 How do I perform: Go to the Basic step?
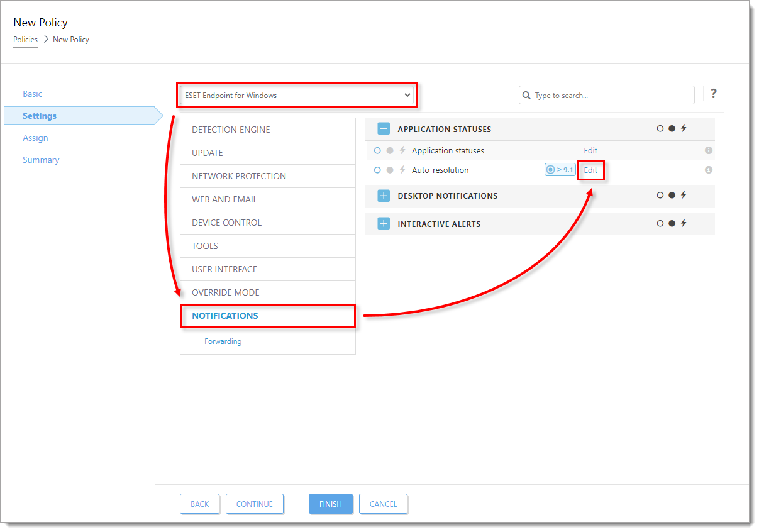[33, 94]
